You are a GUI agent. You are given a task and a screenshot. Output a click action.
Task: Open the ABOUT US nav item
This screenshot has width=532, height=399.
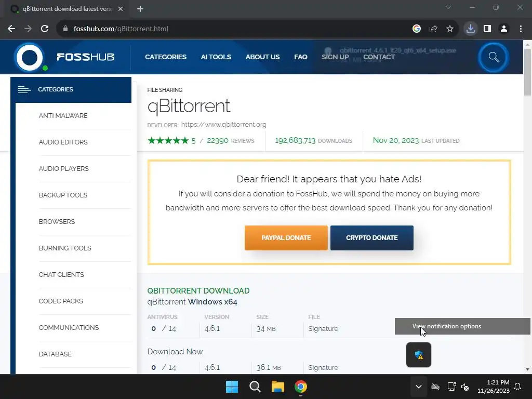[262, 57]
